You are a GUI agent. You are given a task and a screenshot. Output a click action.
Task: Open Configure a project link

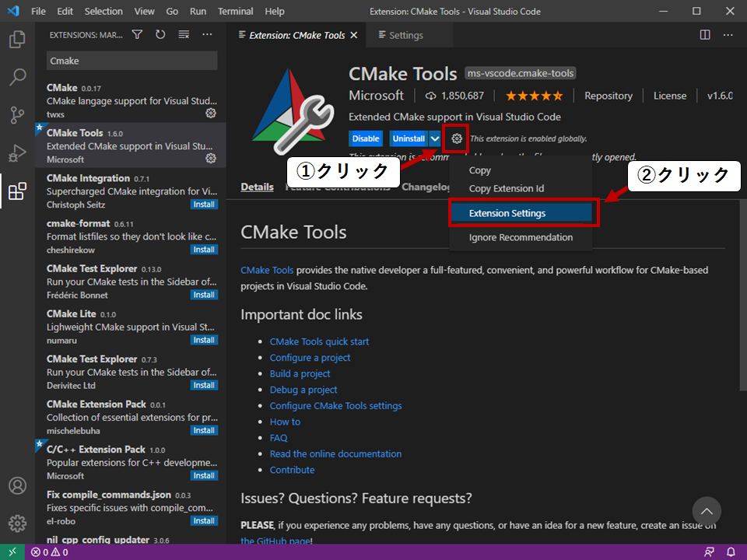point(310,358)
